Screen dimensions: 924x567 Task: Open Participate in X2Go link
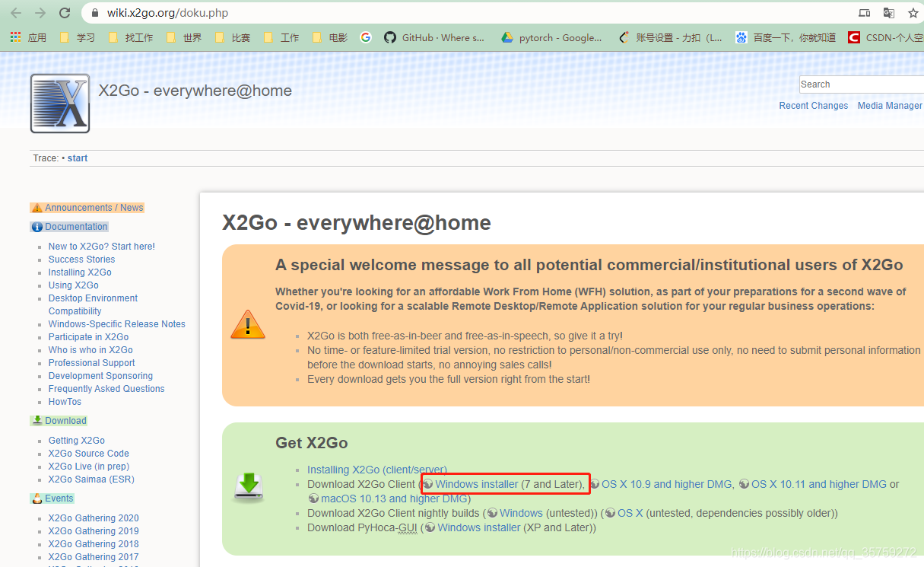click(88, 337)
